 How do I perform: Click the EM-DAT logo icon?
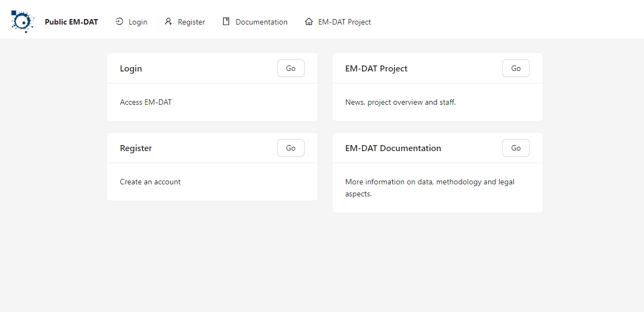coord(22,22)
